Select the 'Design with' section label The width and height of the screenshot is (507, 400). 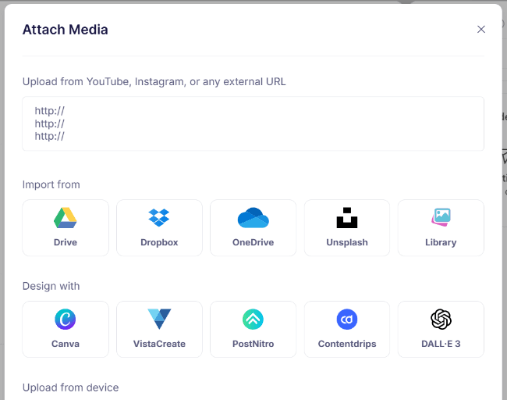click(x=51, y=286)
